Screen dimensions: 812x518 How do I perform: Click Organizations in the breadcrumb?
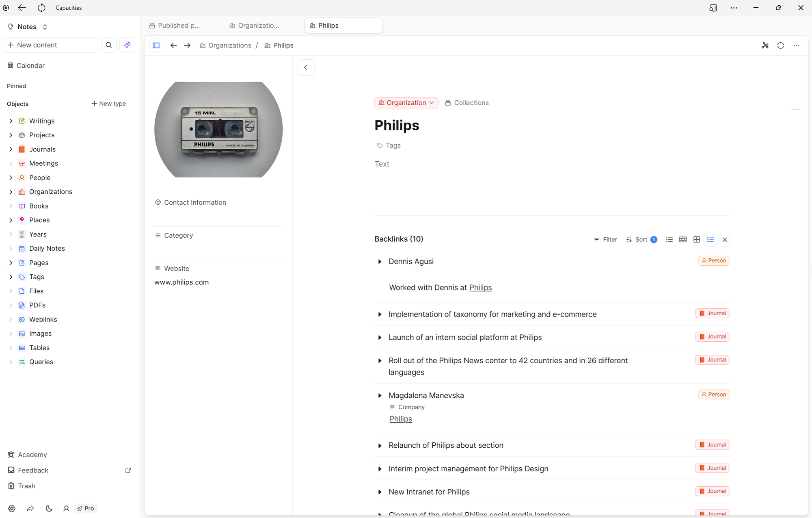[226, 46]
